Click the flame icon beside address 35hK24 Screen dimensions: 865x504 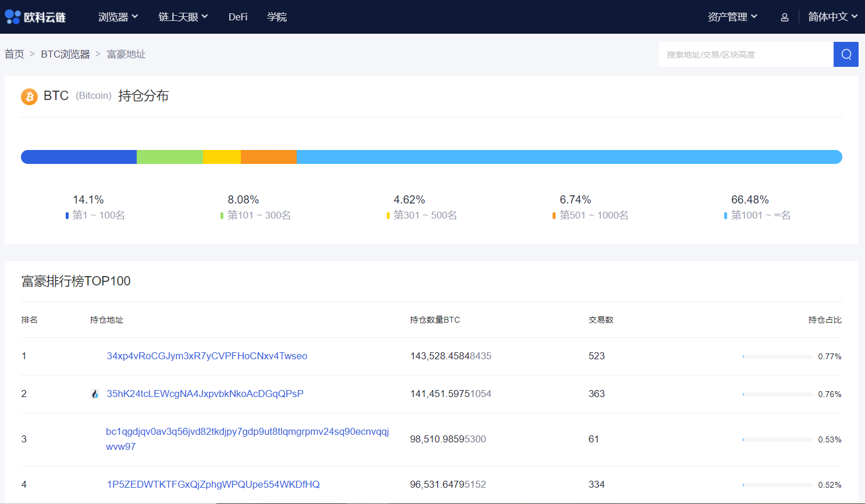coord(95,394)
